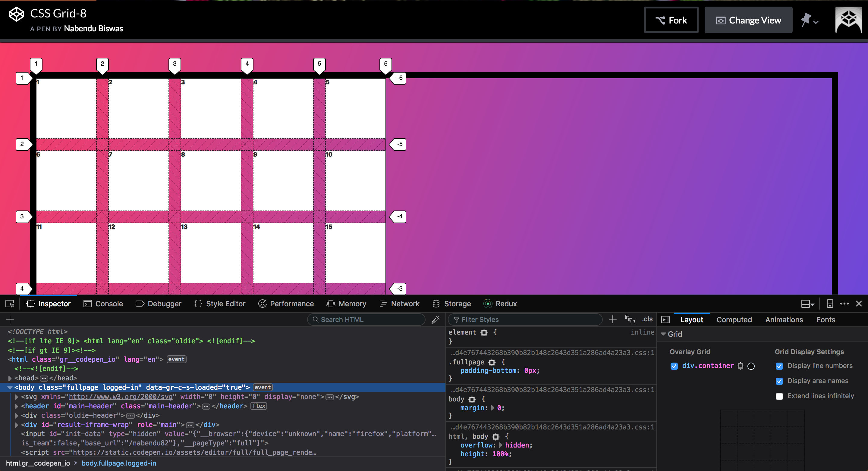Open div.container grid color swatch
The image size is (868, 471).
751,366
